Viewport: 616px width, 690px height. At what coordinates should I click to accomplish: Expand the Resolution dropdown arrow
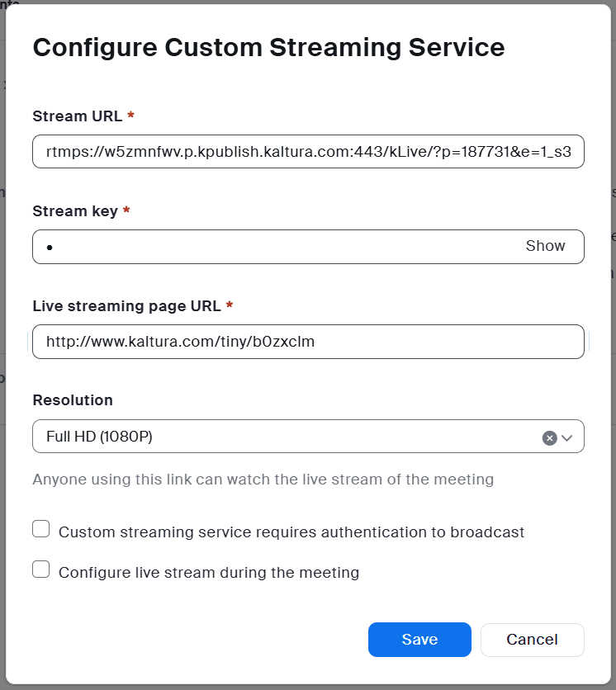tap(567, 438)
